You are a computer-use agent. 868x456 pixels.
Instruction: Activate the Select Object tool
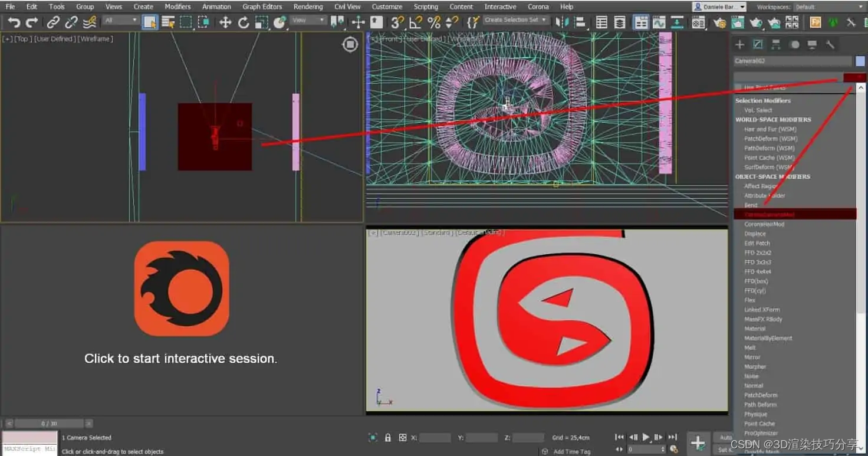[x=150, y=22]
